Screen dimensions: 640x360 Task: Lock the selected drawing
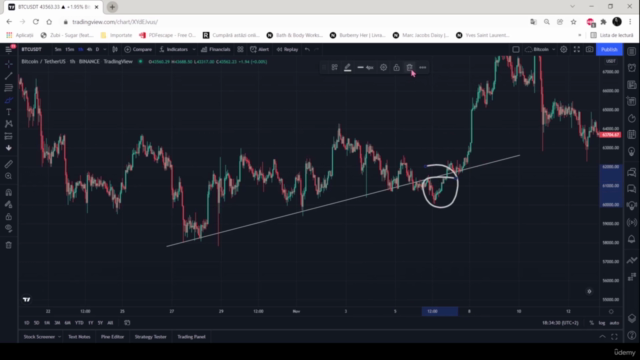click(396, 67)
